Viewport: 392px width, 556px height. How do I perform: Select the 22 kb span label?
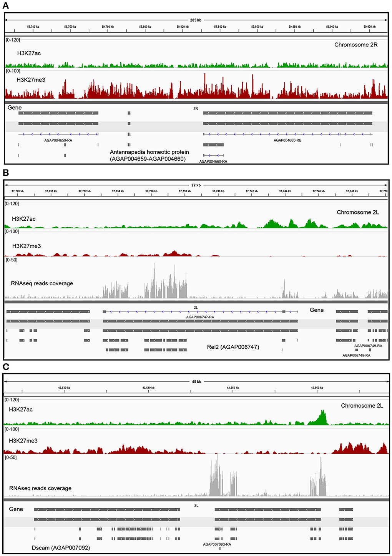(196, 185)
